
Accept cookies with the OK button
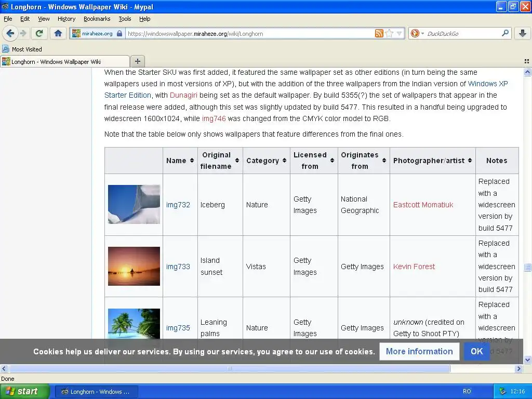(477, 351)
